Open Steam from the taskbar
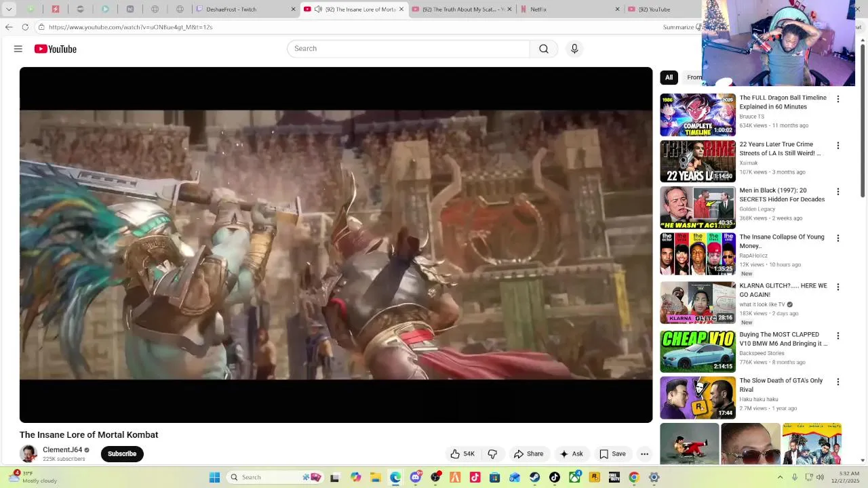This screenshot has height=488, width=868. tap(535, 477)
